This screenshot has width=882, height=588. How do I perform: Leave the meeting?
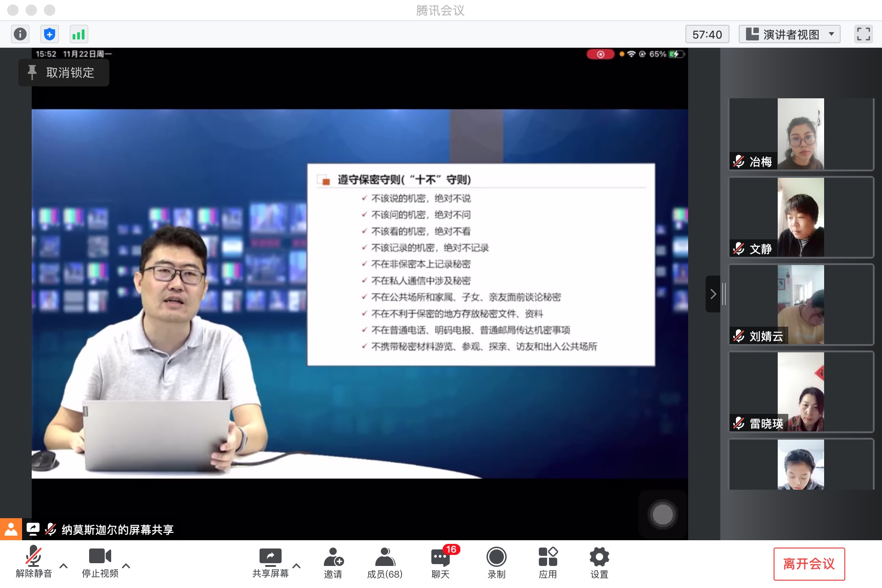point(808,564)
